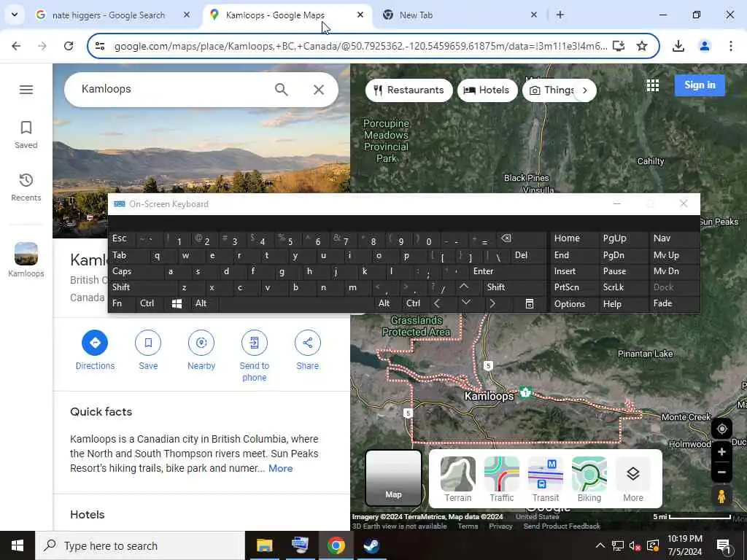Image resolution: width=747 pixels, height=560 pixels.
Task: Open the Google apps grid
Action: click(653, 85)
